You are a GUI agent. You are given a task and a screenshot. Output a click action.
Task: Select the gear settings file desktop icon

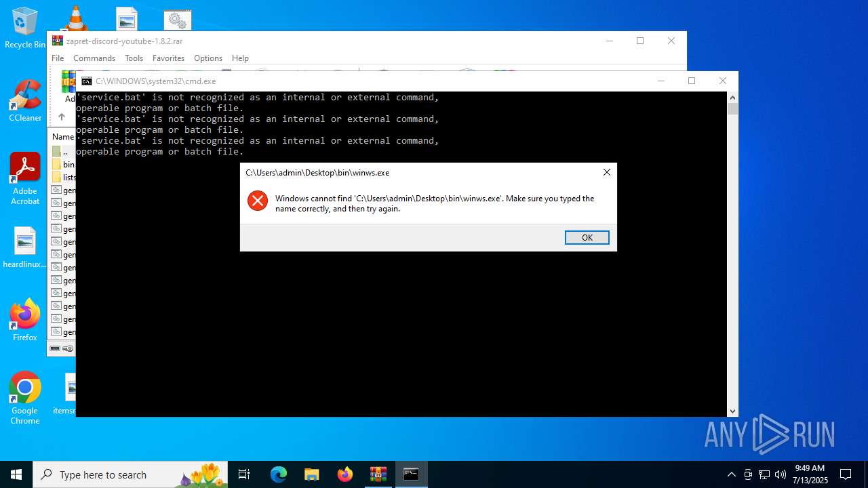click(x=178, y=20)
